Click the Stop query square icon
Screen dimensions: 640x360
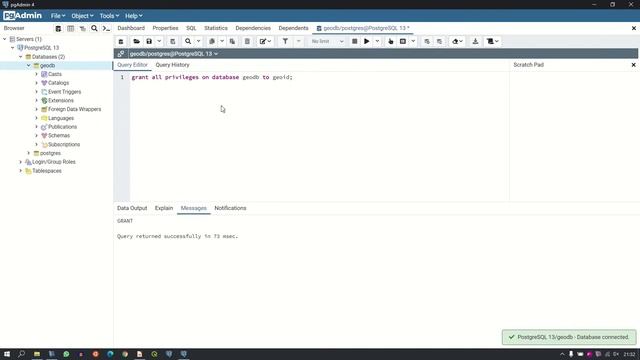tap(354, 41)
